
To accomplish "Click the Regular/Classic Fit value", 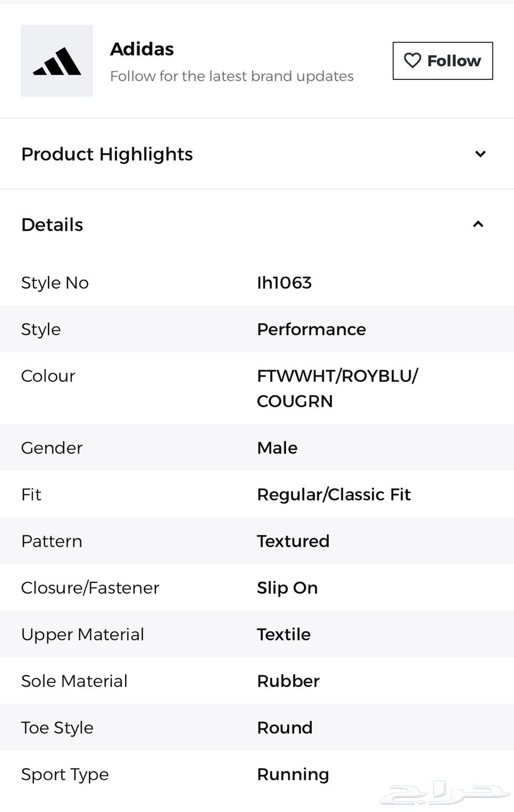I will tap(334, 495).
